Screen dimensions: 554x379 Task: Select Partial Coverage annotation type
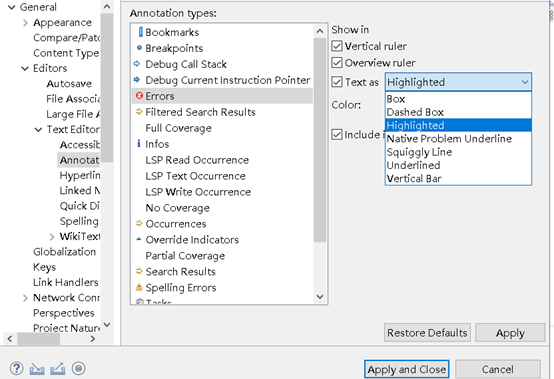185,255
